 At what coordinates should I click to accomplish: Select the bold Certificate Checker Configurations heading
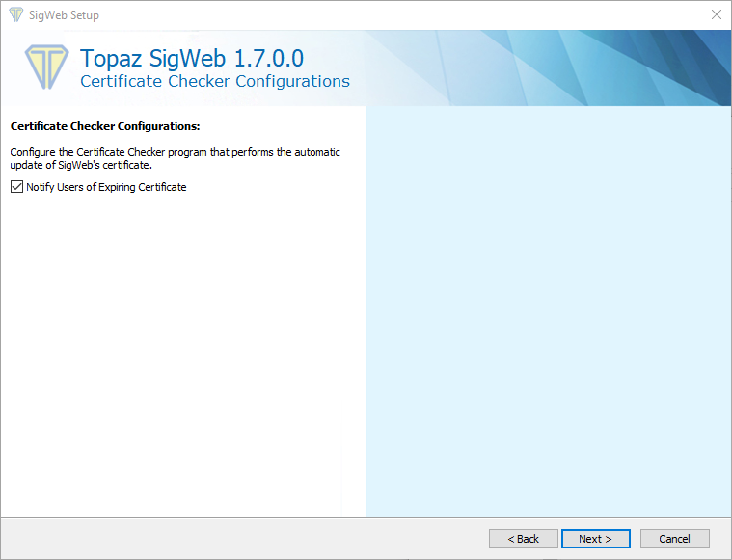(x=104, y=126)
